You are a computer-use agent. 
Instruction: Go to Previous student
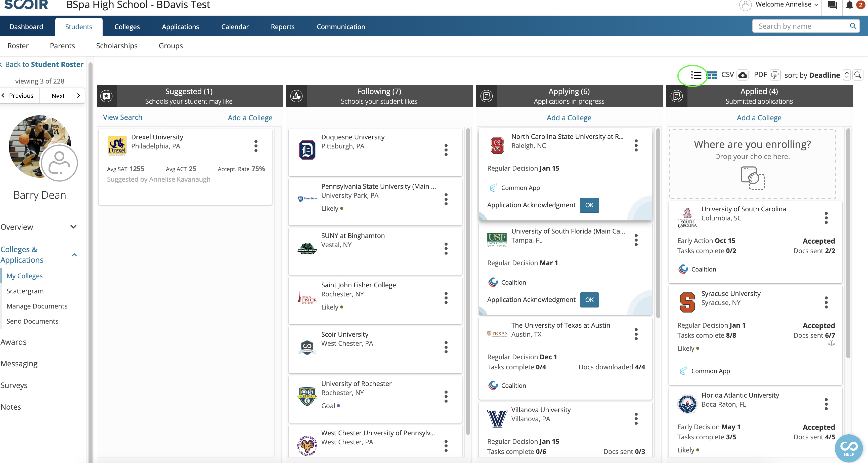pyautogui.click(x=20, y=96)
